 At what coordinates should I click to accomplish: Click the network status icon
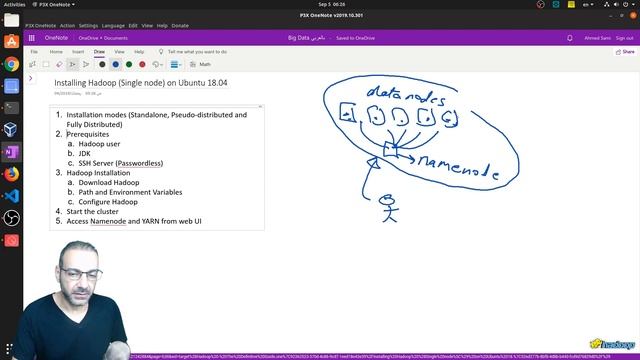pos(607,4)
